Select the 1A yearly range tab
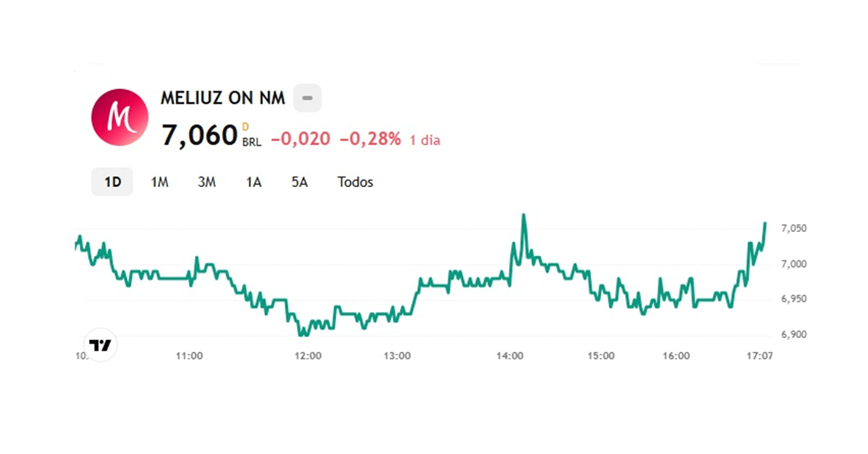 coord(253,182)
